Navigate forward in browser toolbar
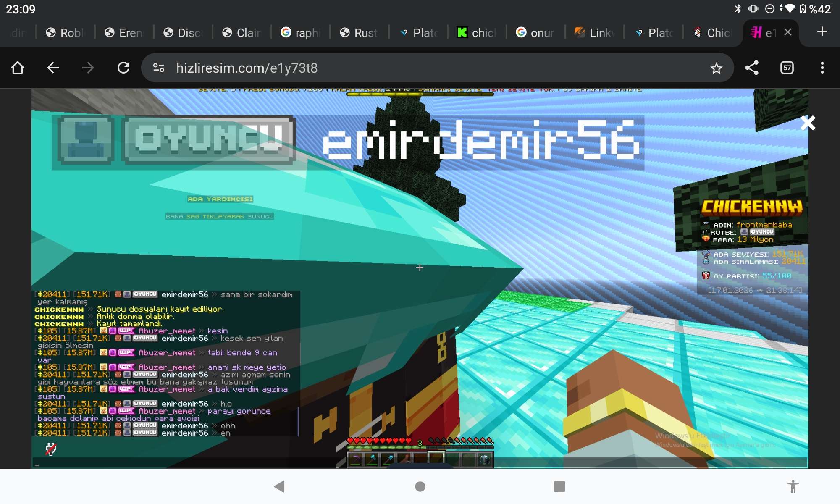Image resolution: width=840 pixels, height=504 pixels. [x=88, y=68]
